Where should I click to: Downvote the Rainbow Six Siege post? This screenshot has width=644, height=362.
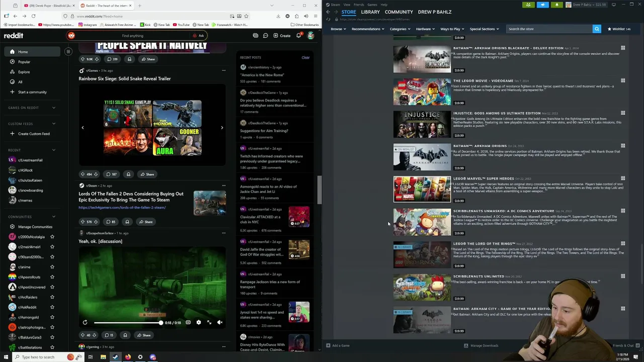(x=96, y=174)
